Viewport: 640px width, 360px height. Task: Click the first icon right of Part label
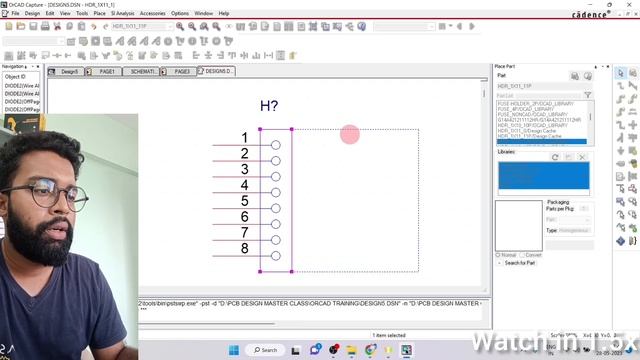[575, 76]
